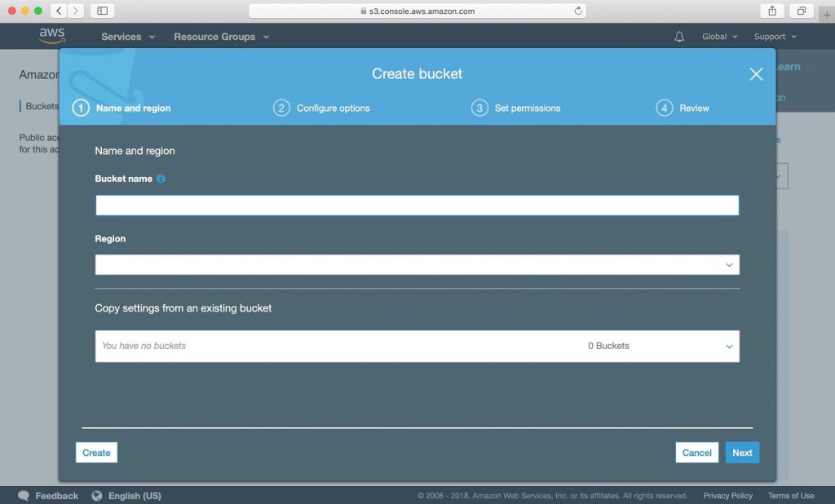Click the Safari forward arrow
The image size is (835, 504).
76,11
